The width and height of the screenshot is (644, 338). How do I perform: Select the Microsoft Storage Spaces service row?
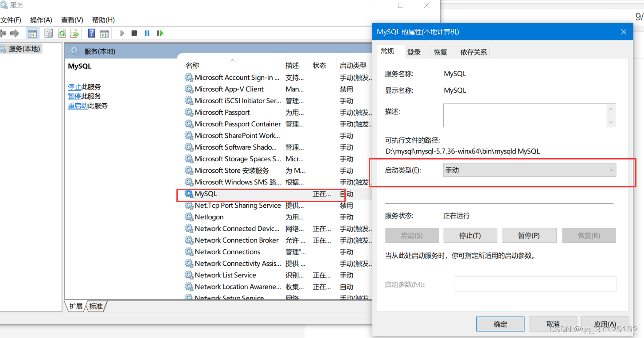[277, 159]
